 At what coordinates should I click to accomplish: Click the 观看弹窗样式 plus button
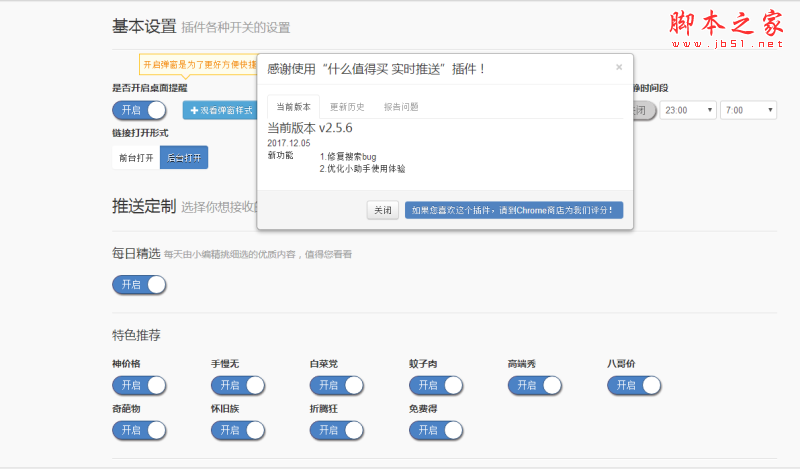point(220,110)
